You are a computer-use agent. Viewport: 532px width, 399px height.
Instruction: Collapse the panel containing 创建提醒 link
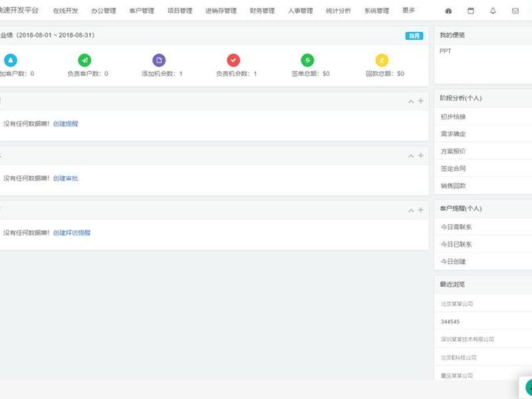(x=411, y=102)
